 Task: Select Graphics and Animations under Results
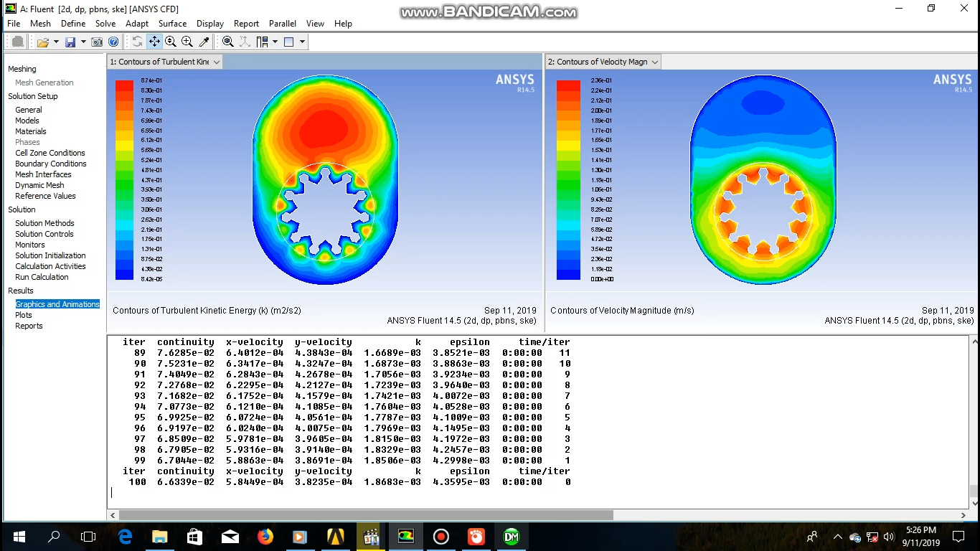click(57, 303)
